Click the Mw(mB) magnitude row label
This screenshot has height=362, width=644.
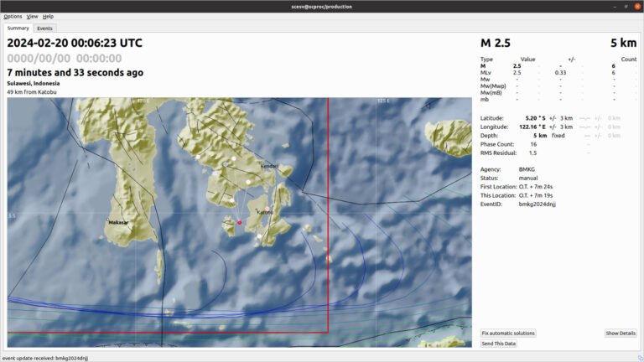click(x=491, y=93)
